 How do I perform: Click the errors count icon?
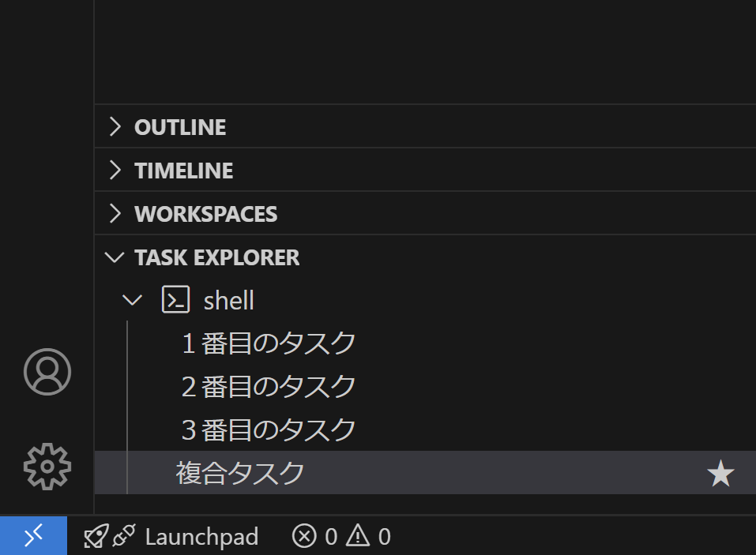tap(304, 536)
